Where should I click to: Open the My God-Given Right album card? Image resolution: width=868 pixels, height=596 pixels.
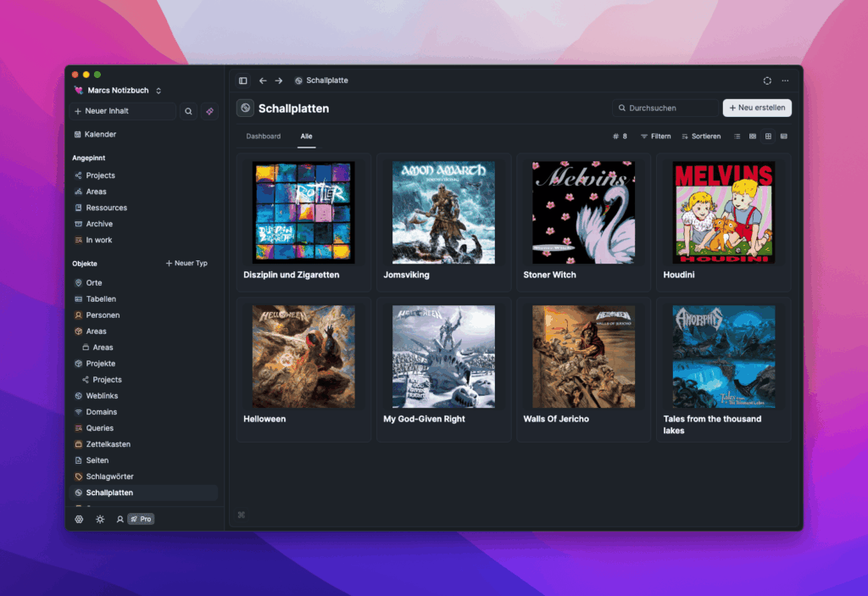coord(444,370)
